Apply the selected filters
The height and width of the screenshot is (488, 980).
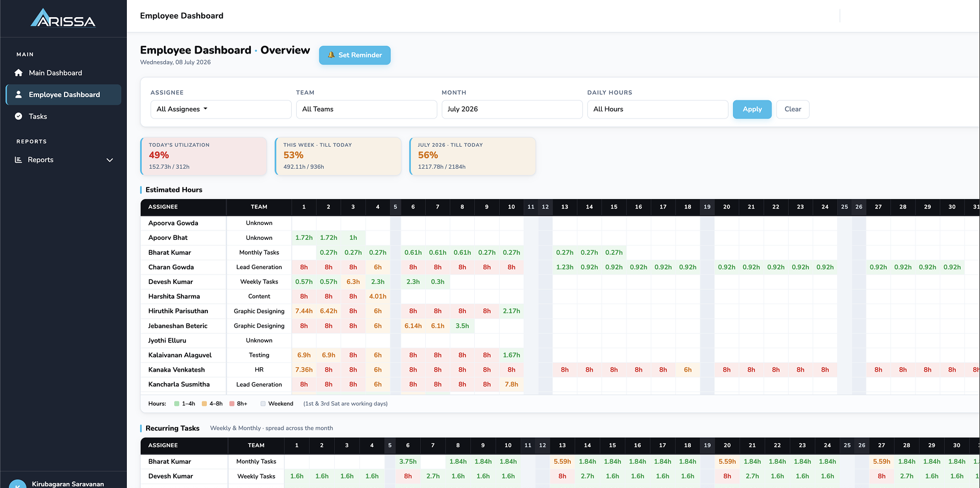click(752, 109)
